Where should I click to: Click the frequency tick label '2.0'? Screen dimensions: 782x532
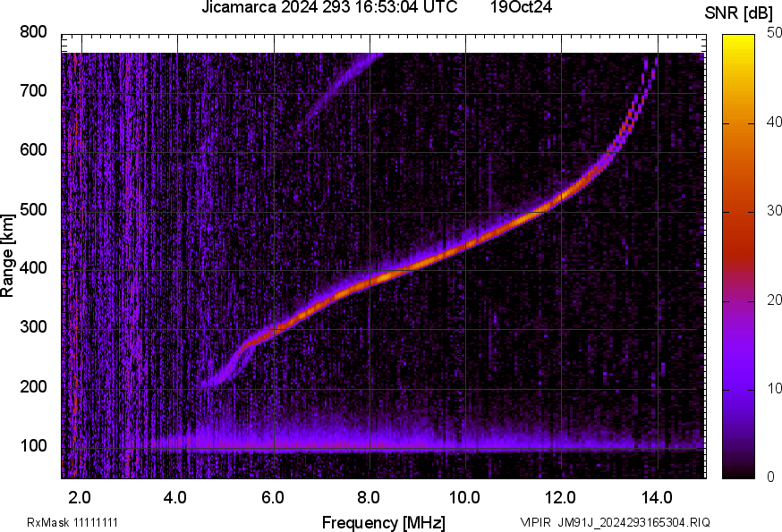pos(80,498)
